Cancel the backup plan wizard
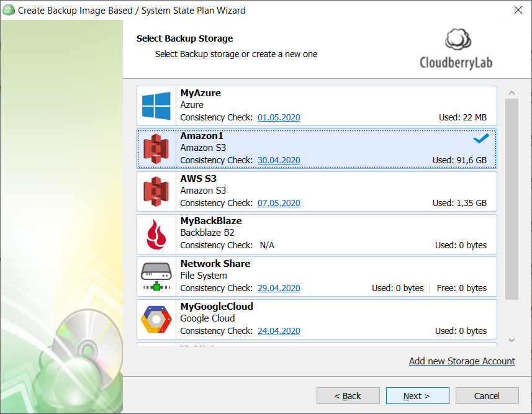The height and width of the screenshot is (414, 532). pos(487,395)
